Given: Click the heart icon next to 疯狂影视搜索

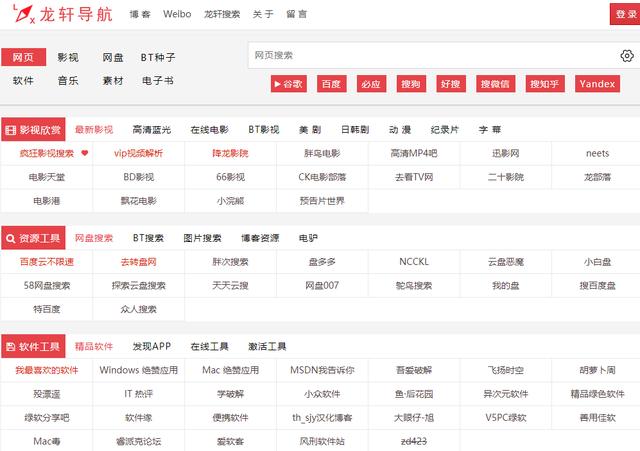Looking at the screenshot, I should coord(84,153).
